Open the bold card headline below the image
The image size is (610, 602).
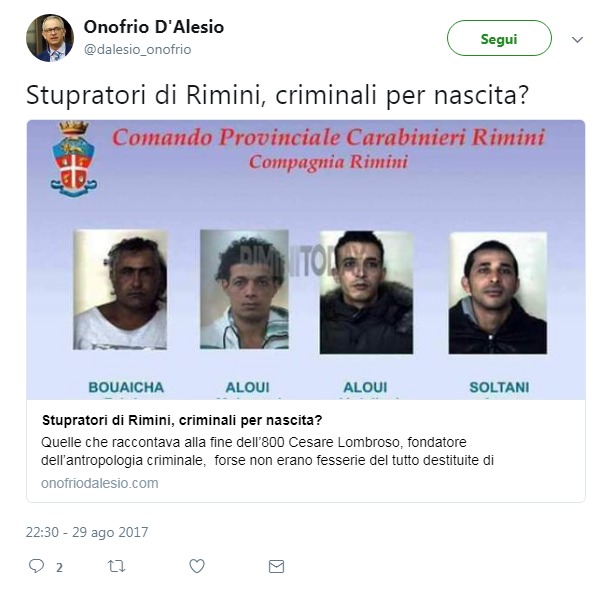[182, 420]
